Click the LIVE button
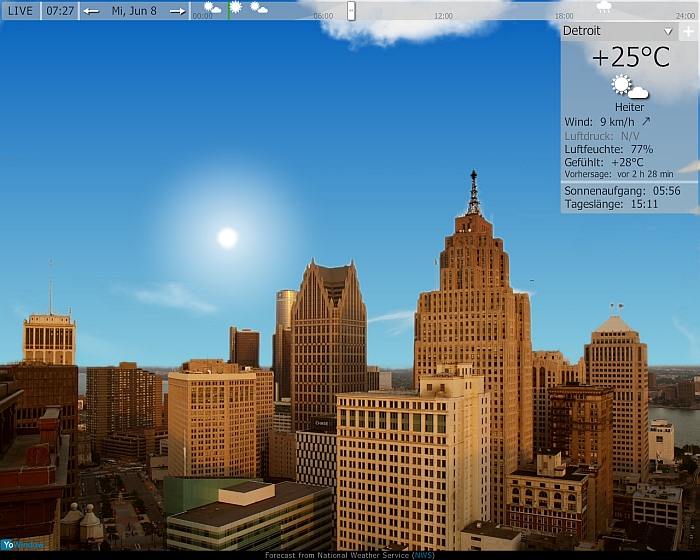Viewport: 700px width, 560px height. pos(21,11)
